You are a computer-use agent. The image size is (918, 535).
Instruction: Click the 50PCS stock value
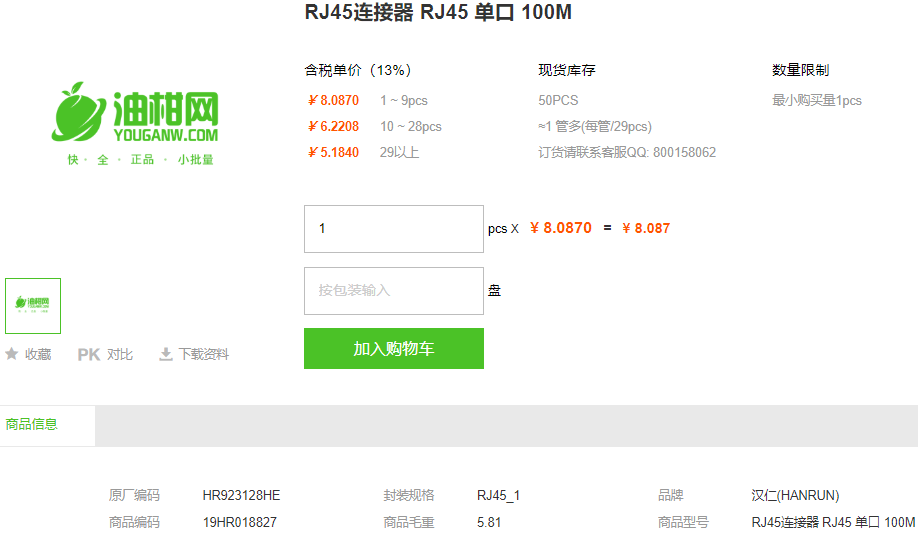pos(558,100)
